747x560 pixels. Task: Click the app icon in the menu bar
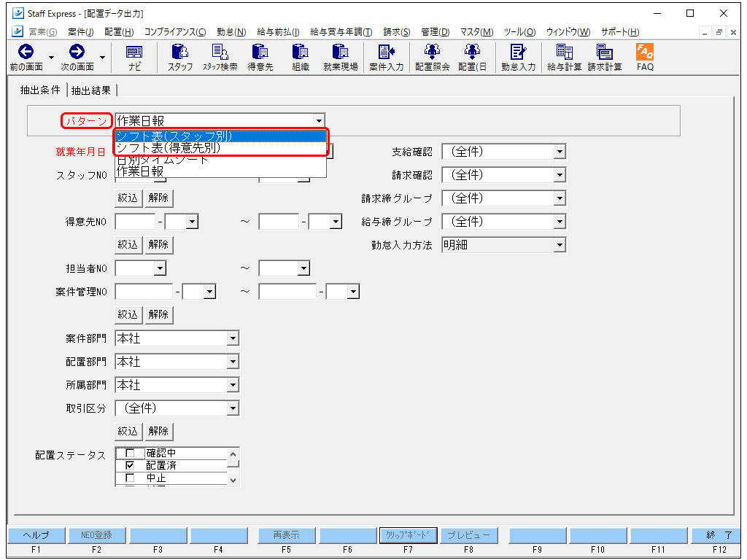pyautogui.click(x=18, y=32)
